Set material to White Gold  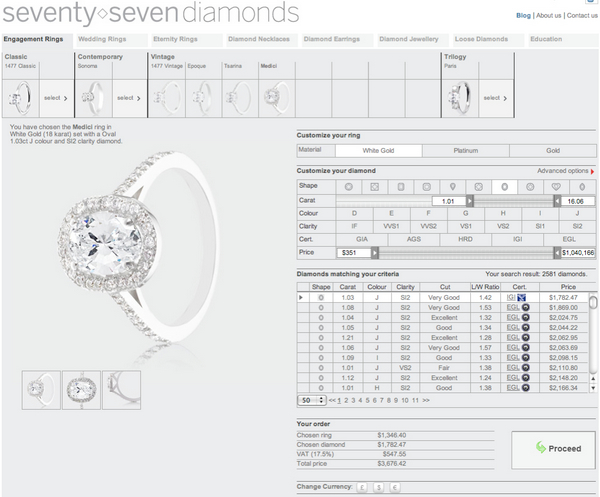pos(378,151)
